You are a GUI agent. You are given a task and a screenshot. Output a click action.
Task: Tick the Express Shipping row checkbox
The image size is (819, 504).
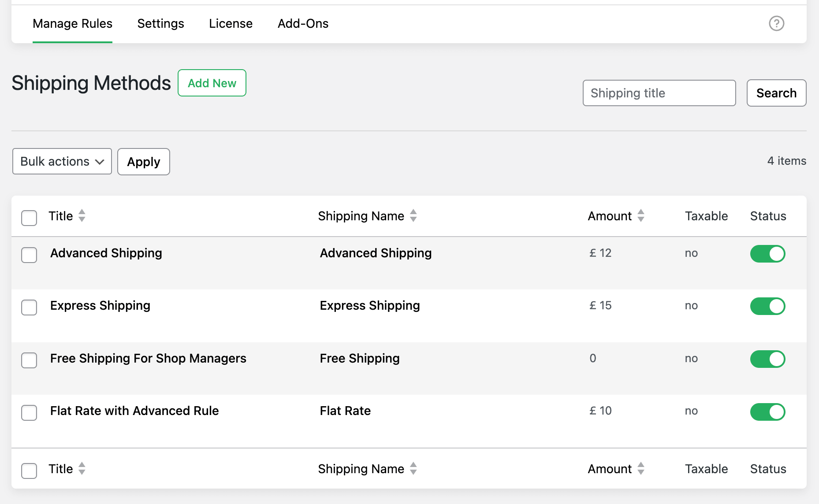click(29, 308)
